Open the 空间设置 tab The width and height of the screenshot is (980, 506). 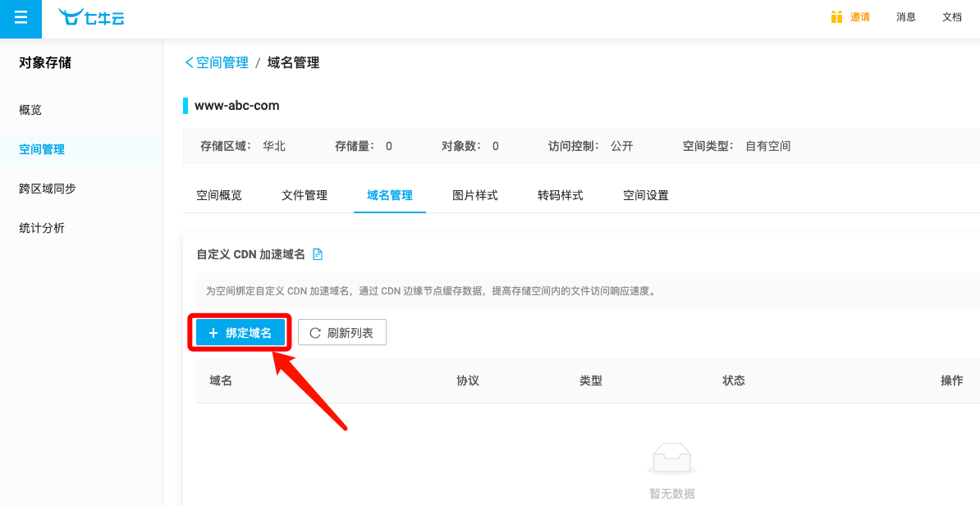646,195
